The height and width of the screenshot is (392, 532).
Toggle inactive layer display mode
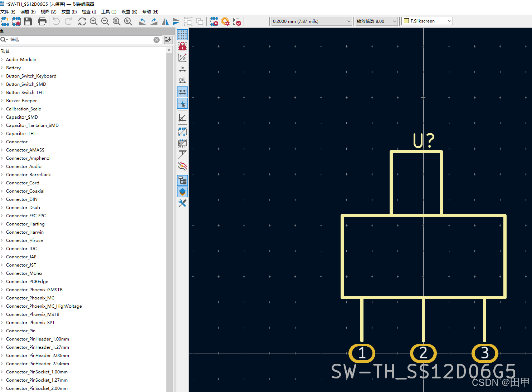182,166
